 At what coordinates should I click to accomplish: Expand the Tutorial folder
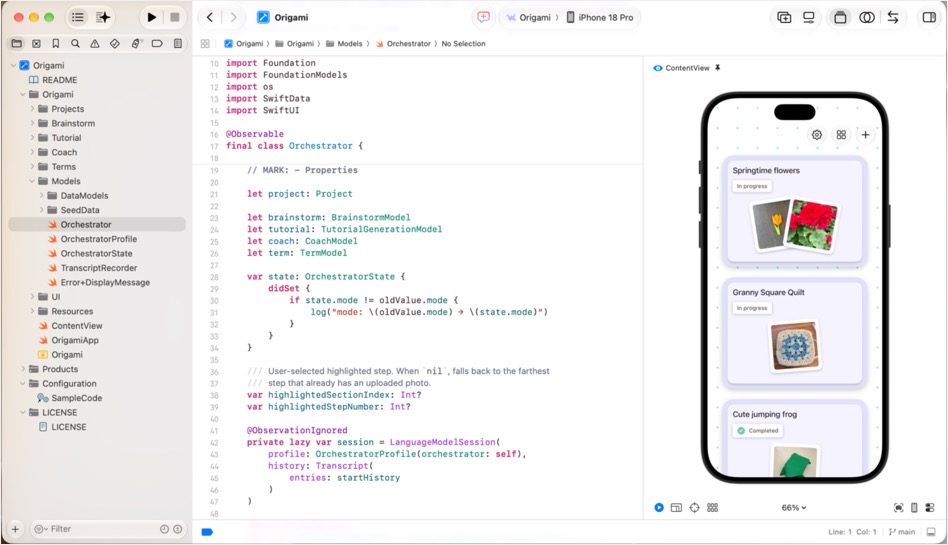click(32, 138)
